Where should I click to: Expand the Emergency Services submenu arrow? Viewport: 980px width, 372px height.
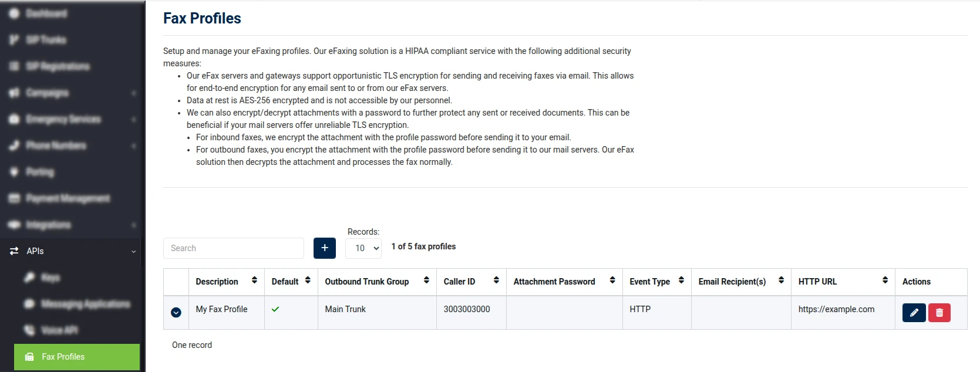click(x=134, y=119)
